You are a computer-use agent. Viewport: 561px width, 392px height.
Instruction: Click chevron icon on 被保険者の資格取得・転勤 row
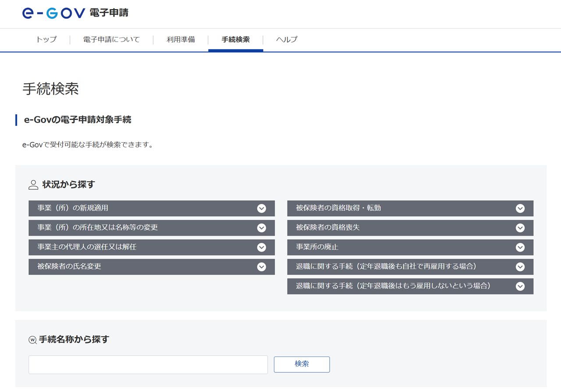click(520, 208)
